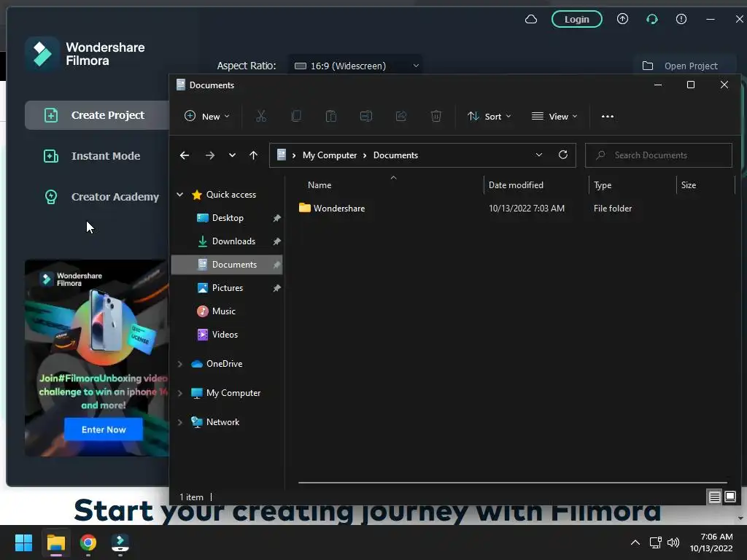
Task: Show hidden icons in system tray
Action: click(635, 542)
